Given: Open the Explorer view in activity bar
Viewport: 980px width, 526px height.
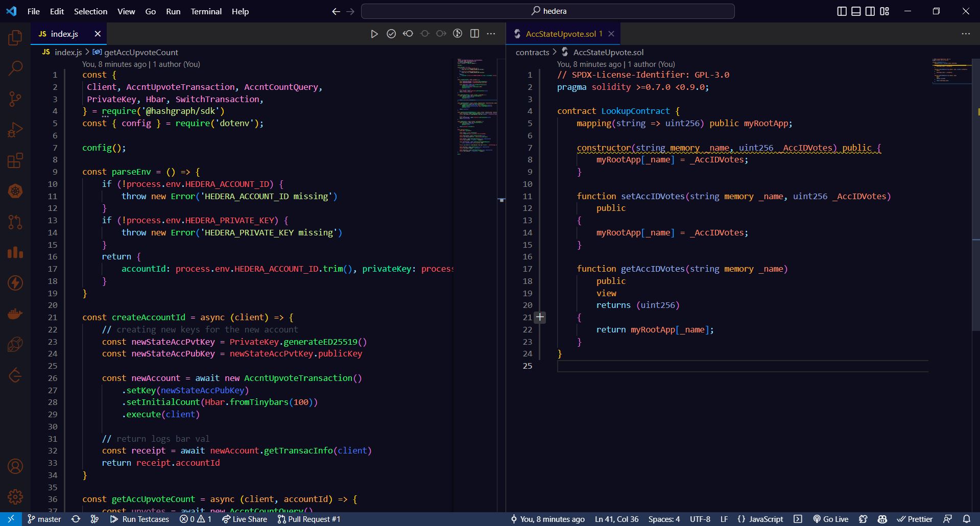Looking at the screenshot, I should tap(15, 38).
